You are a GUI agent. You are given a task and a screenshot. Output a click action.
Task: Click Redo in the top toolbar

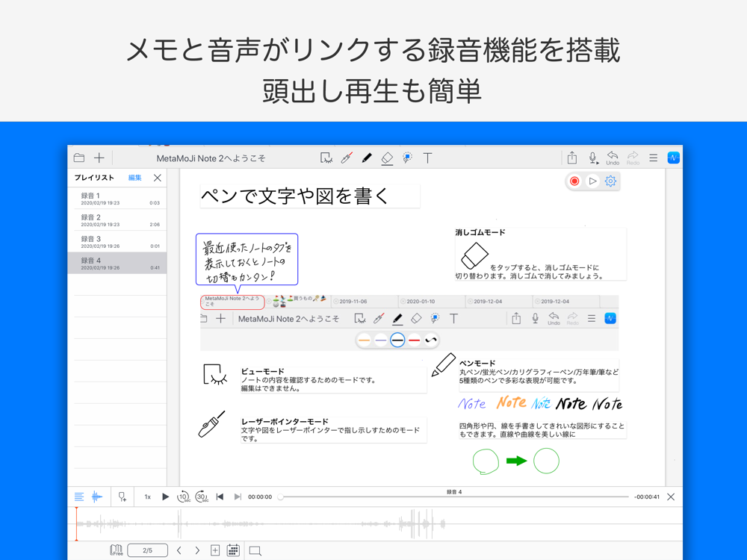tap(633, 158)
